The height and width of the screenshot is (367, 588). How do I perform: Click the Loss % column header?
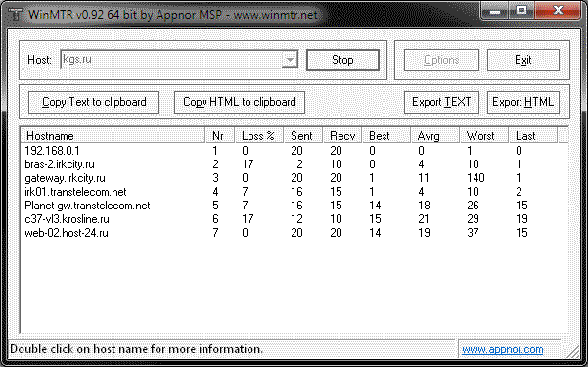259,136
